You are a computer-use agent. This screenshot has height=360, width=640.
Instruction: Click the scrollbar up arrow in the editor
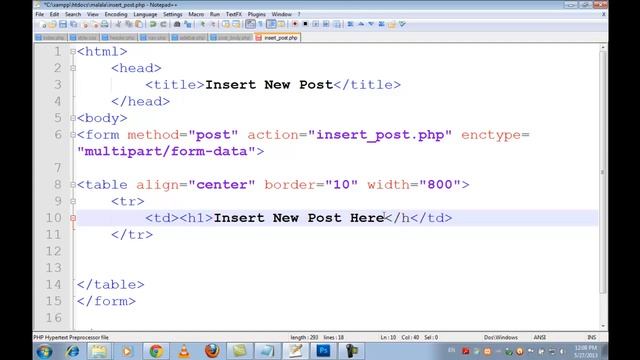coord(603,48)
